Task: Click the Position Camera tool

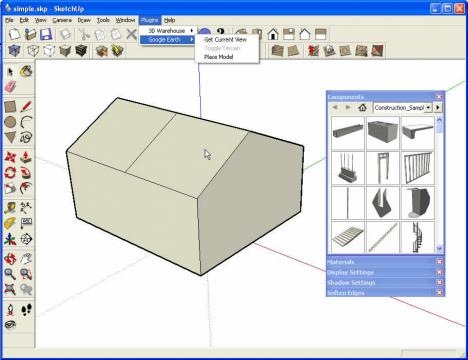Action: point(10,310)
